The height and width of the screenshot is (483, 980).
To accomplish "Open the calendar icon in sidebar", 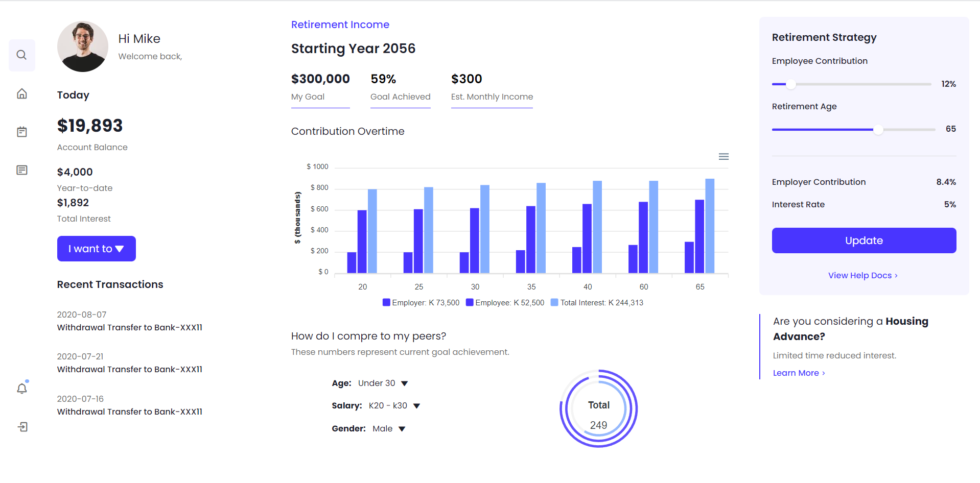I will pyautogui.click(x=21, y=132).
